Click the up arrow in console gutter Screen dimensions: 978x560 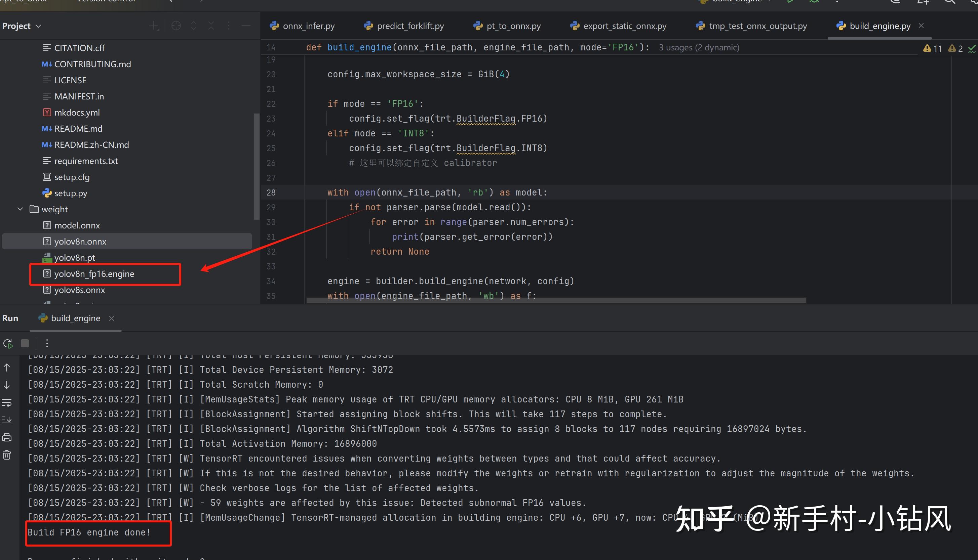pyautogui.click(x=7, y=368)
